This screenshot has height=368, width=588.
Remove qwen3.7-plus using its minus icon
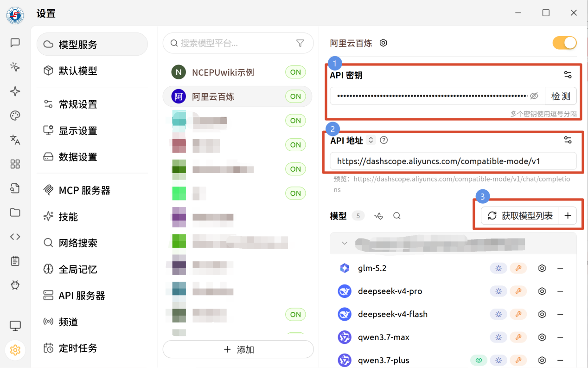click(560, 360)
